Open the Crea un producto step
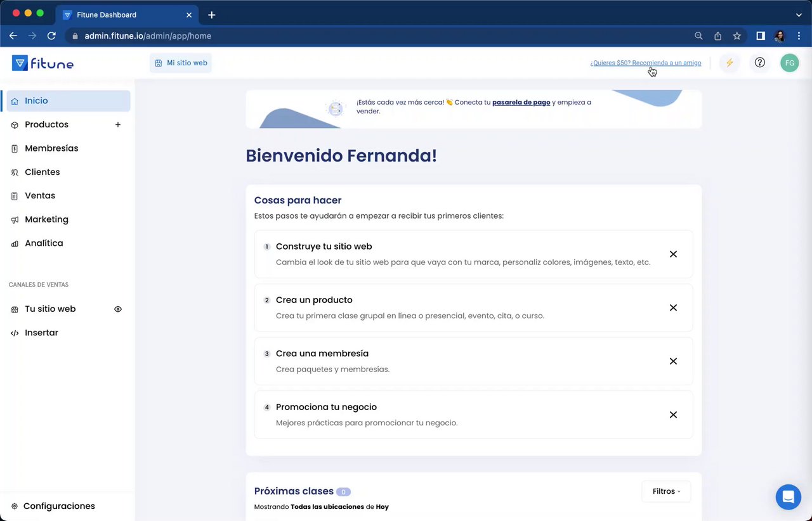Screen dimensions: 812x521 (473, 307)
